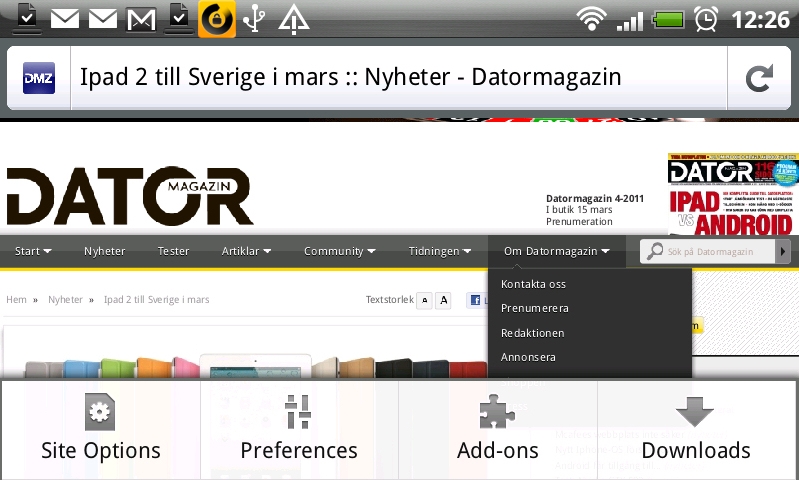Tap the first download-complete notification icon
Viewport: 799px width, 480px height.
click(26, 18)
